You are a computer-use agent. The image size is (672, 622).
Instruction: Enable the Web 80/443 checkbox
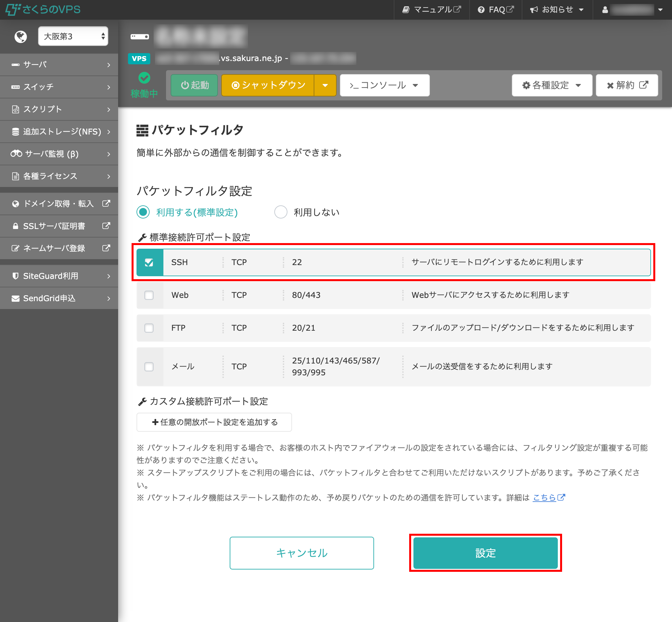click(149, 295)
